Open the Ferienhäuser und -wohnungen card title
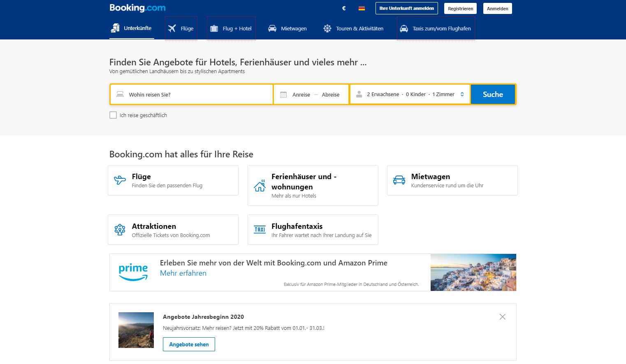626x364 pixels. click(x=304, y=182)
